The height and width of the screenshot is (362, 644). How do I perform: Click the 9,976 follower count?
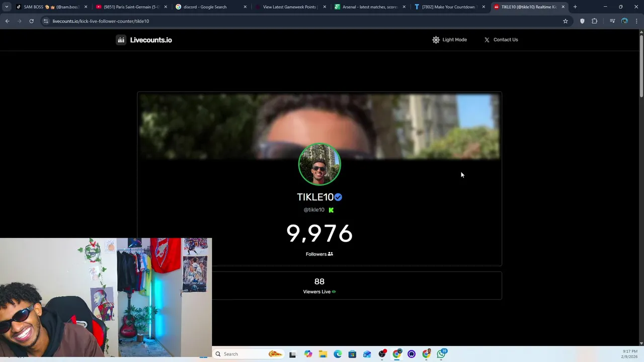[319, 233]
